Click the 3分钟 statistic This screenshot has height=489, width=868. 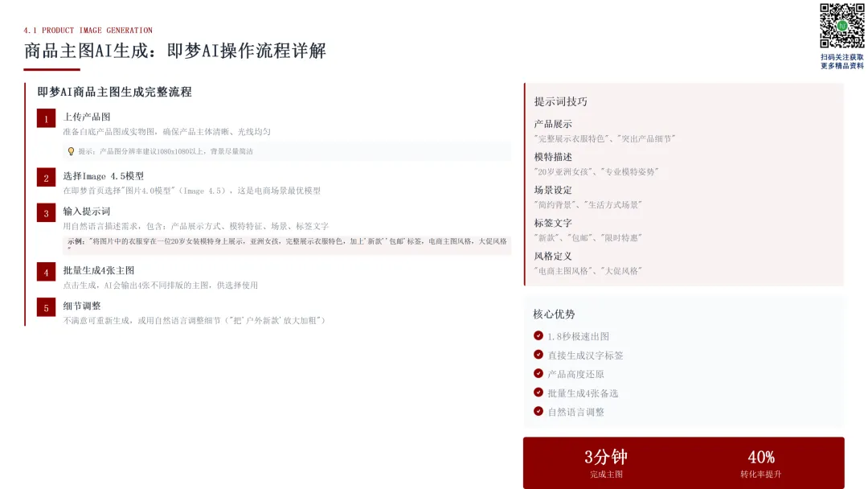(x=606, y=457)
